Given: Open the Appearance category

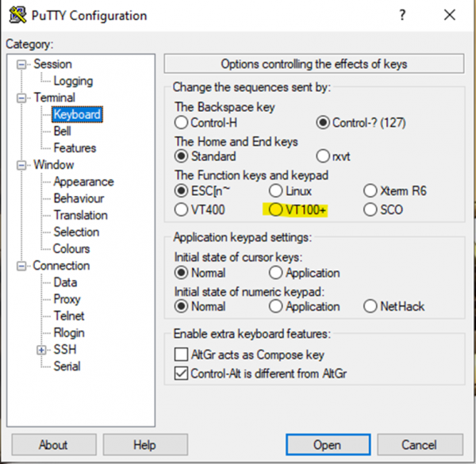Looking at the screenshot, I should [x=83, y=182].
